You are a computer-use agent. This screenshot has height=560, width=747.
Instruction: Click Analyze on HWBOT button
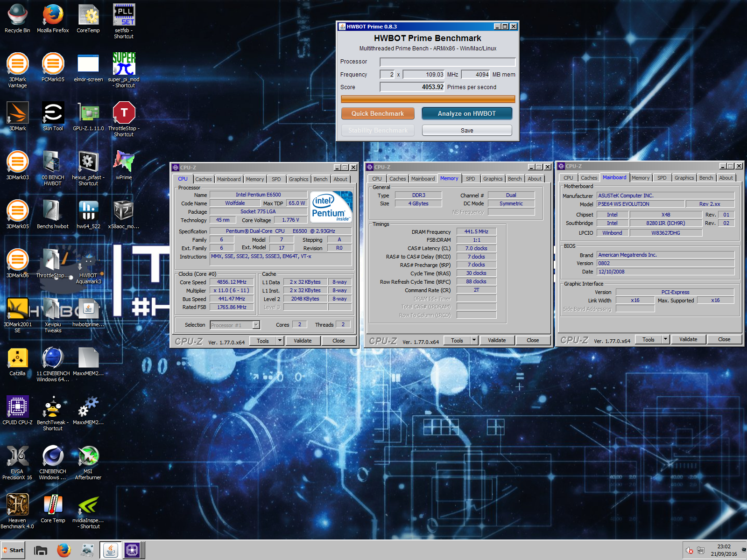(x=467, y=113)
